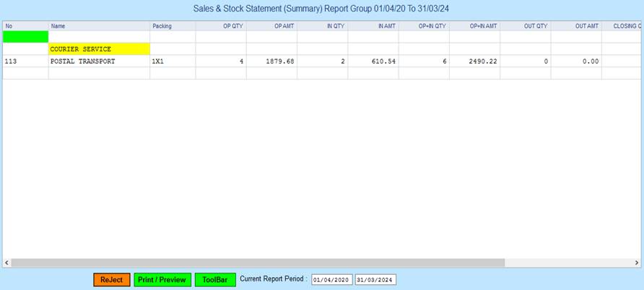The image size is (644, 290).
Task: Select the POSTAL TRANSPORT item name
Action: point(99,61)
